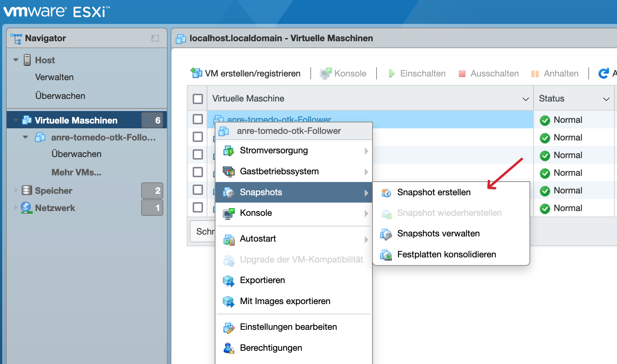Click the anre-tomedo-otk-Follower VM link

[279, 119]
